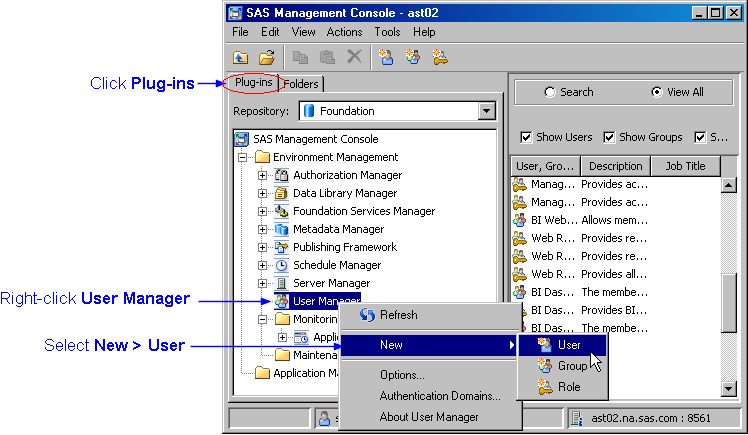
Task: Click the New User toolbar icon
Action: 387,57
